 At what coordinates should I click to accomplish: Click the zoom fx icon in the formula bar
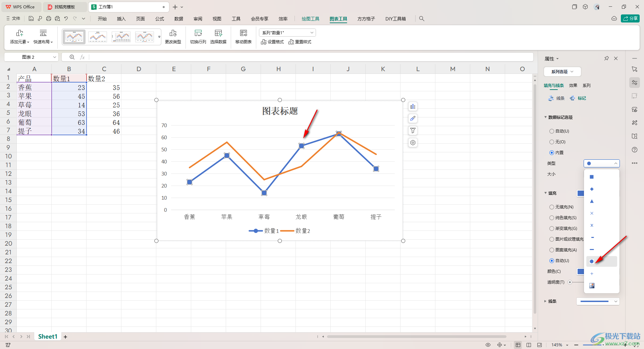point(72,57)
